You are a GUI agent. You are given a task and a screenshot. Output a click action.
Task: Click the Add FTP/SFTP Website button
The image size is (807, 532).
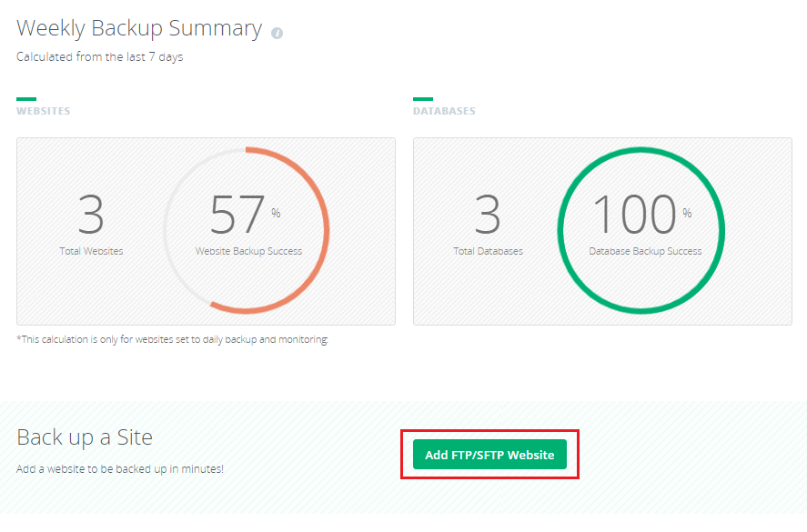click(489, 455)
